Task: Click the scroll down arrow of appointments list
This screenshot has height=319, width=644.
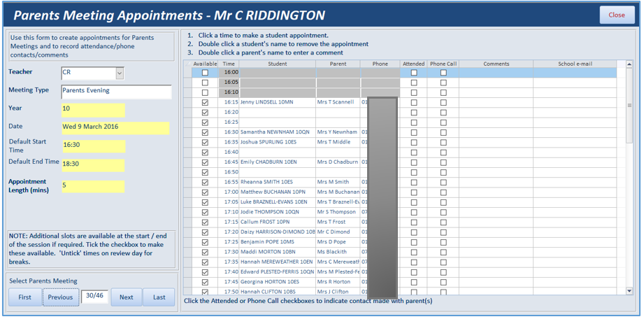Action: point(629,291)
